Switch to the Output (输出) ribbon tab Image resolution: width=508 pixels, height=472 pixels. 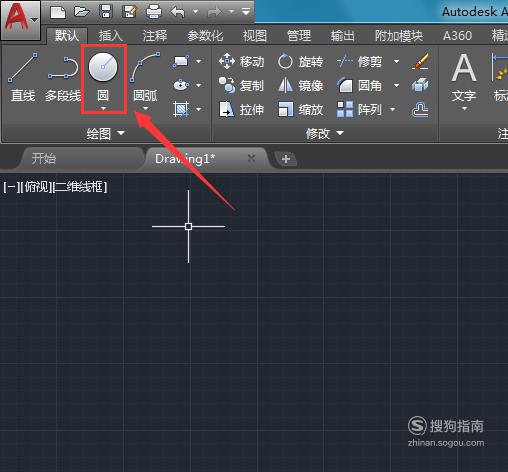pos(343,35)
